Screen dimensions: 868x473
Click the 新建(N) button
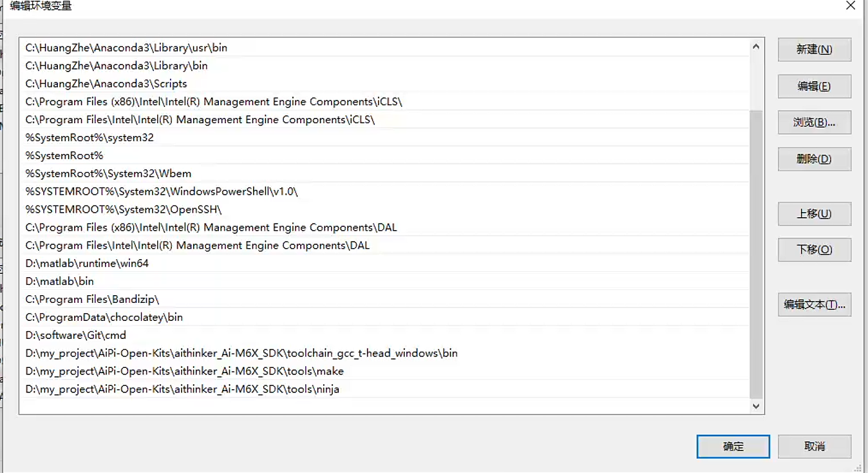pos(815,50)
